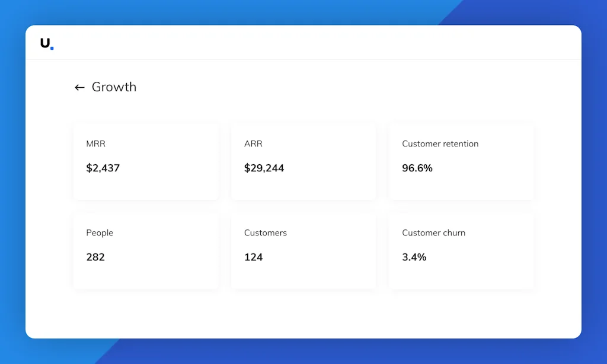Screen dimensions: 607x364
Task: Open the Customer retention metric card
Action: coord(461,184)
